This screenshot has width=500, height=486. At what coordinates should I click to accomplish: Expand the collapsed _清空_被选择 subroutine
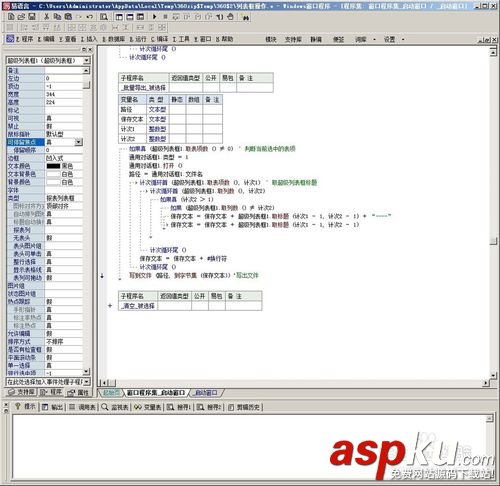pyautogui.click(x=110, y=305)
